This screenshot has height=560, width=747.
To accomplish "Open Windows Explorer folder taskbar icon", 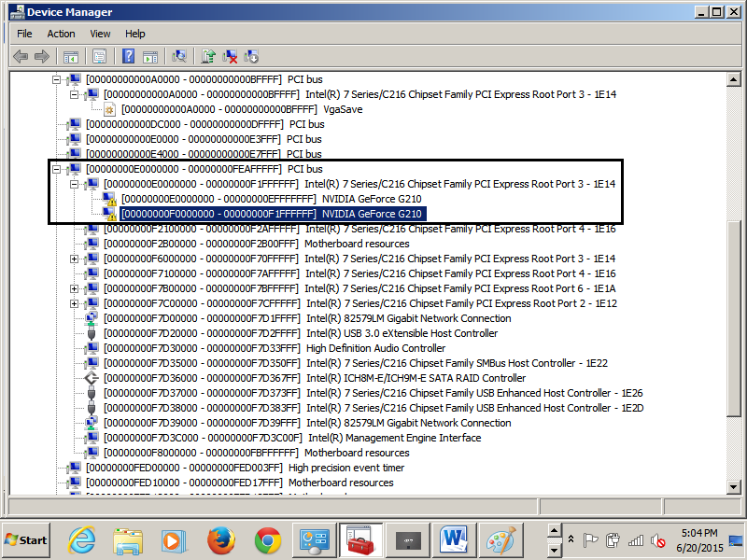I will [x=128, y=540].
